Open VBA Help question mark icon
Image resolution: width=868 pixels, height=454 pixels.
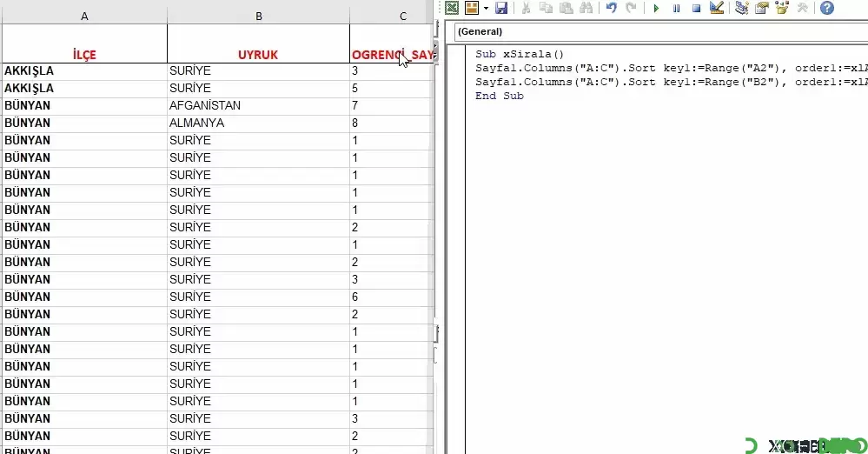coord(827,8)
